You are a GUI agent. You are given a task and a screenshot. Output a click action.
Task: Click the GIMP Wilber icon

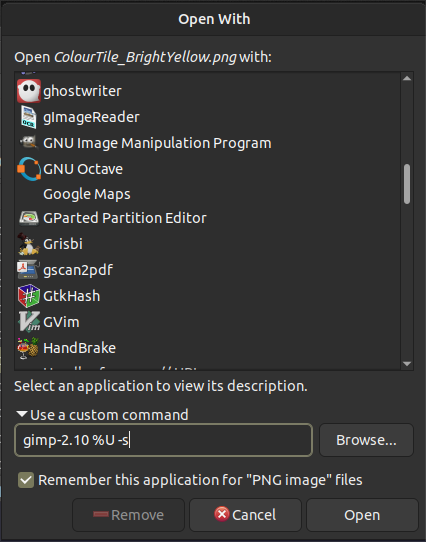(x=29, y=142)
